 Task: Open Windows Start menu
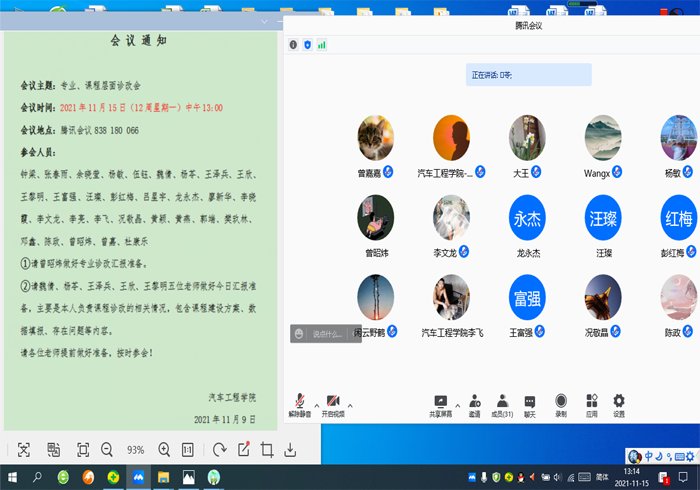pos(12,478)
